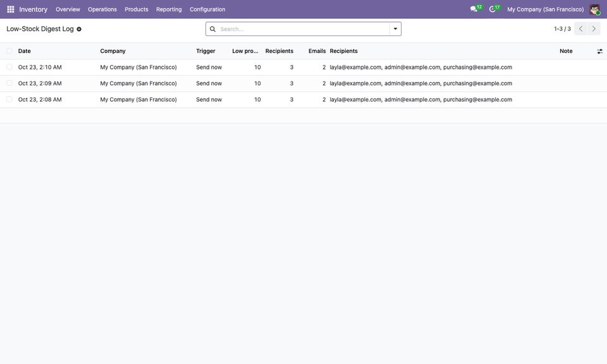Click the recipients email list in the 2:10 AM row
The image size is (607, 364).
click(421, 67)
